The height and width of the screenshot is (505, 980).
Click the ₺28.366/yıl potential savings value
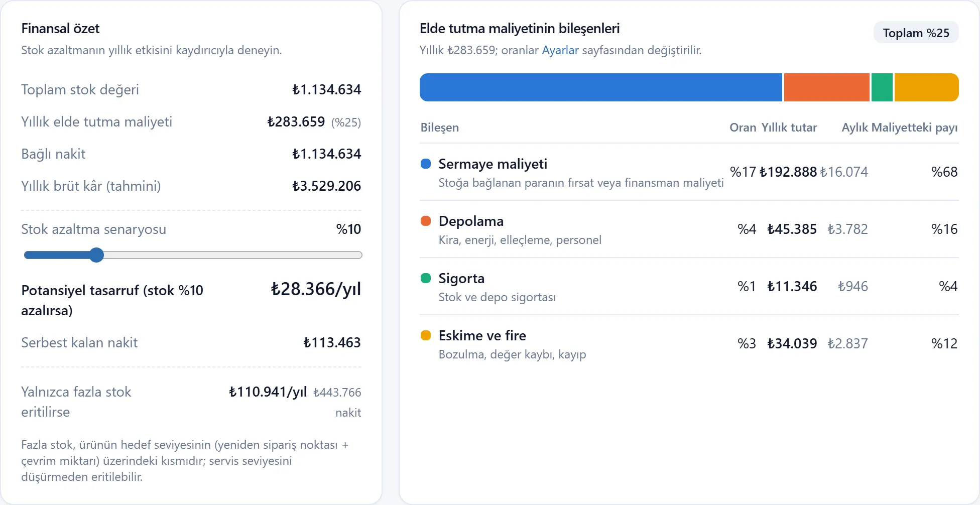click(316, 289)
